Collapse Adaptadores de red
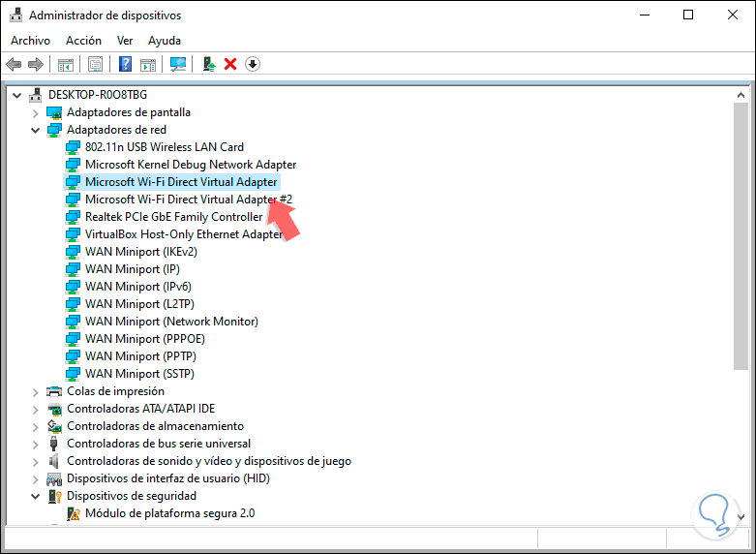This screenshot has height=554, width=756. (35, 131)
